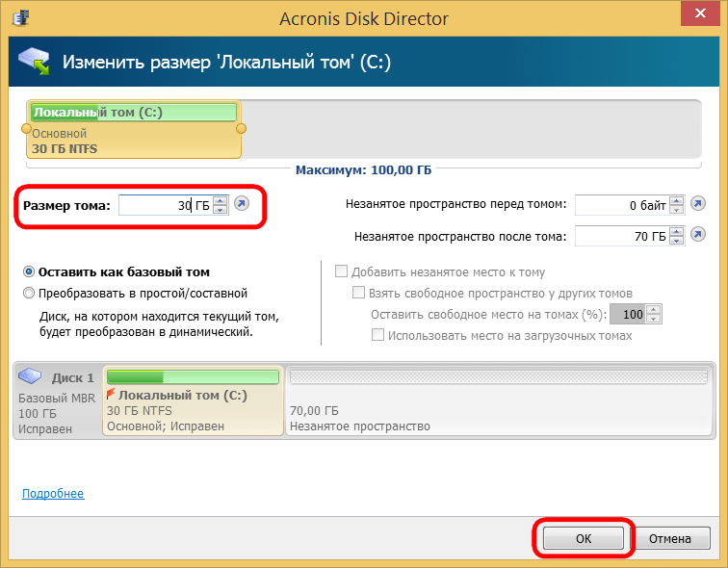Decrease space after volume with down spinner
The image size is (728, 568).
tap(678, 240)
